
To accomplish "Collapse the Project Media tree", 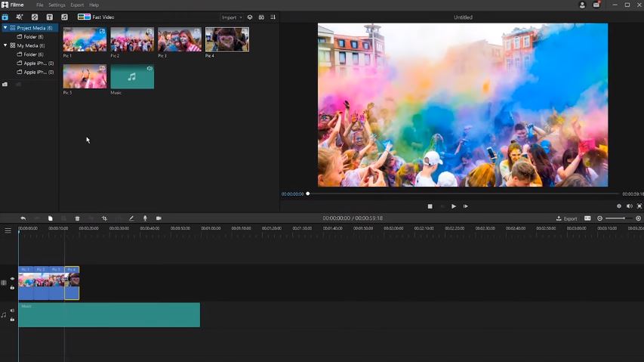I will 5,28.
